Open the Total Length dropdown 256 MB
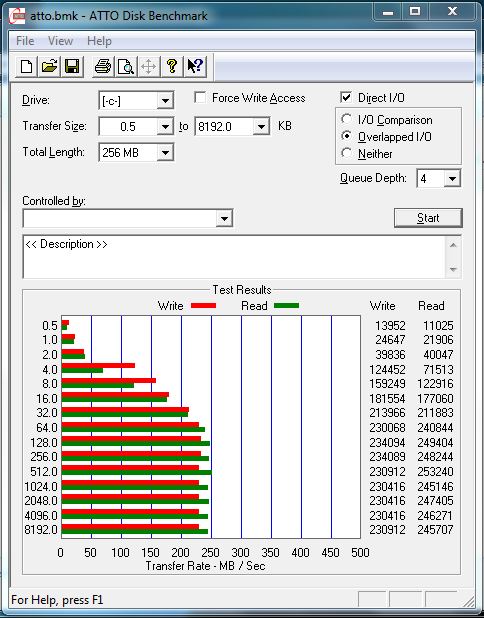The image size is (484, 618). click(x=165, y=153)
